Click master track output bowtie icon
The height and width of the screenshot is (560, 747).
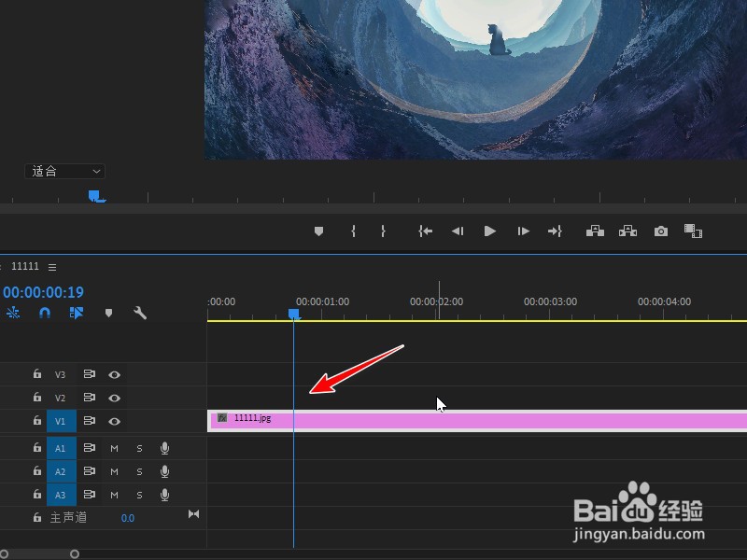click(194, 514)
